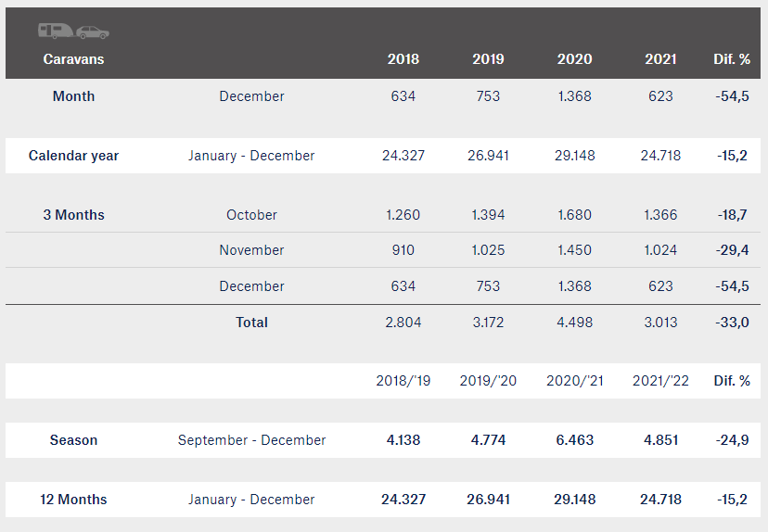Select 29.148 in the 12 Months row
Screen dimensions: 768x532
tap(574, 500)
